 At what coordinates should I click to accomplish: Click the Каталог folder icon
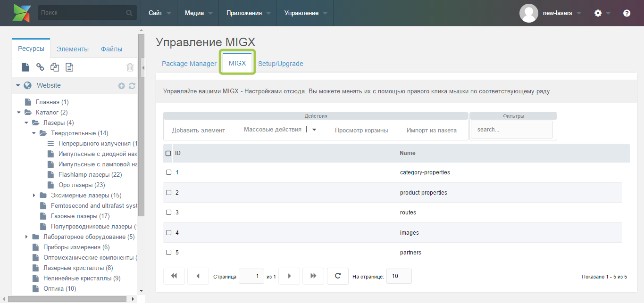tap(28, 112)
